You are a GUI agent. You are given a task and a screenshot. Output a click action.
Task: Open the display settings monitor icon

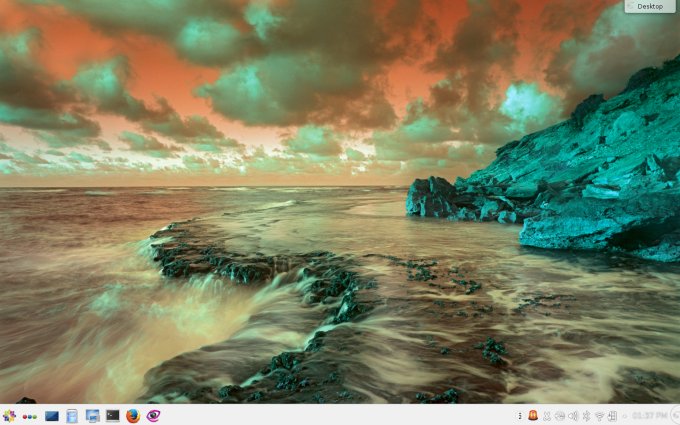(x=92, y=416)
